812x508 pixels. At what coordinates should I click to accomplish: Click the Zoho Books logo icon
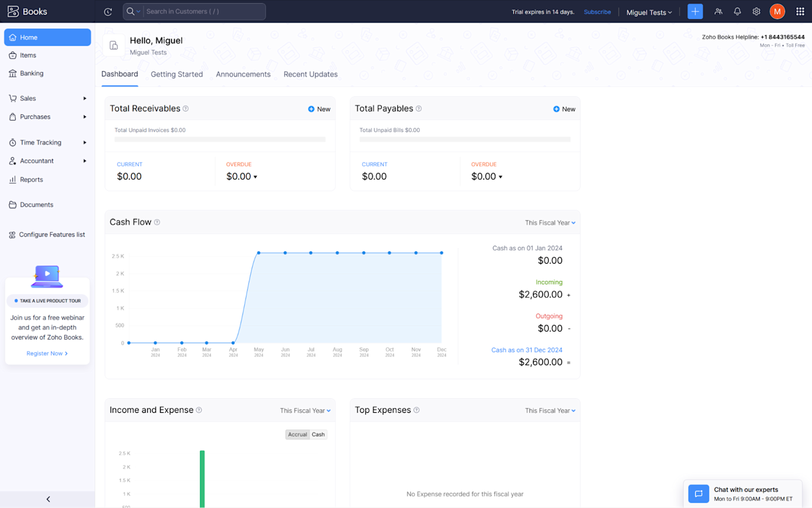point(13,12)
